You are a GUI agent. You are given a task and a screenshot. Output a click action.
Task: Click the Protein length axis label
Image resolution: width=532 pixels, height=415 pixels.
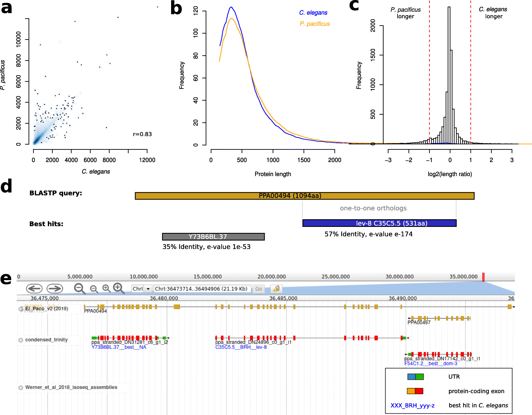click(273, 174)
